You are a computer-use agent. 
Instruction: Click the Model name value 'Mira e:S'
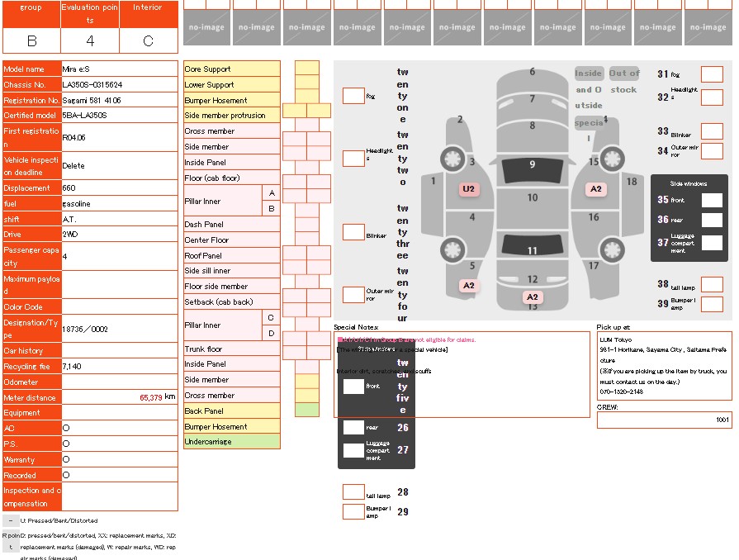[x=76, y=69]
